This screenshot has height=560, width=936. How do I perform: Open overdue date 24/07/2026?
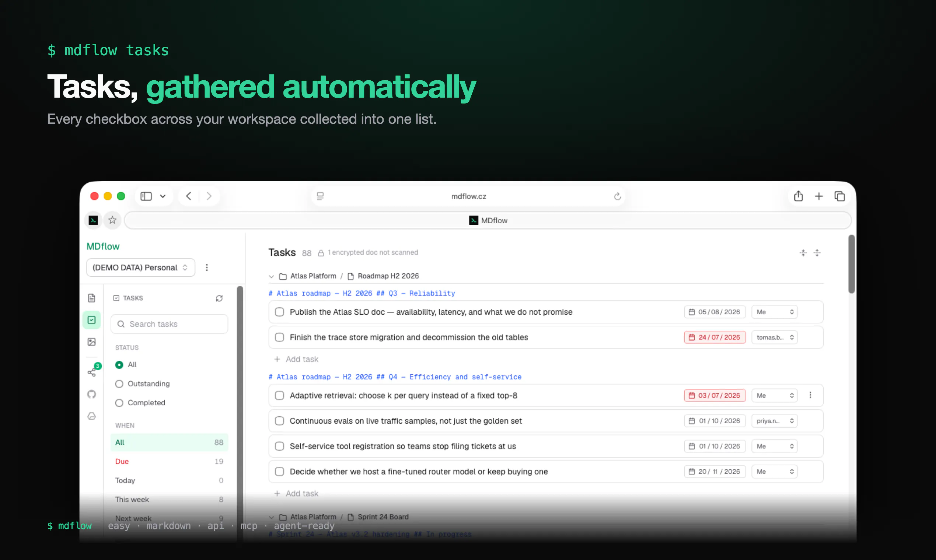(x=715, y=337)
